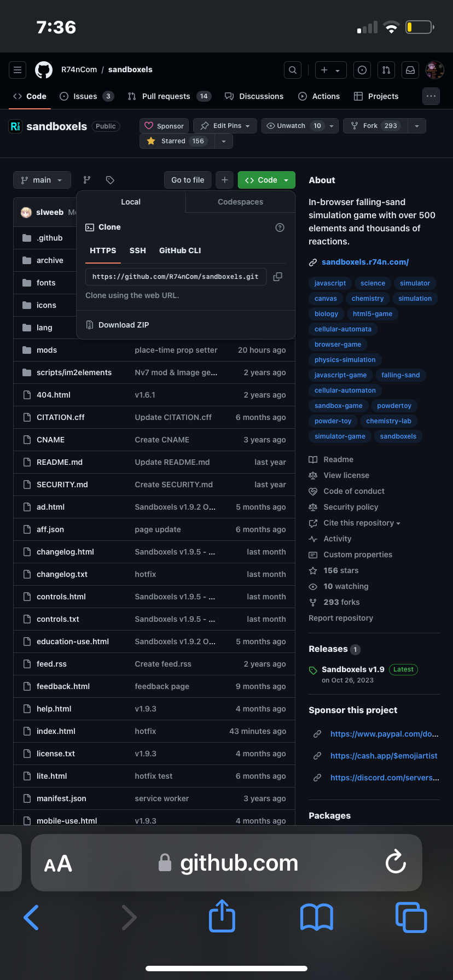Open the Edit Pins dropdown
Image resolution: width=453 pixels, height=980 pixels.
[225, 126]
